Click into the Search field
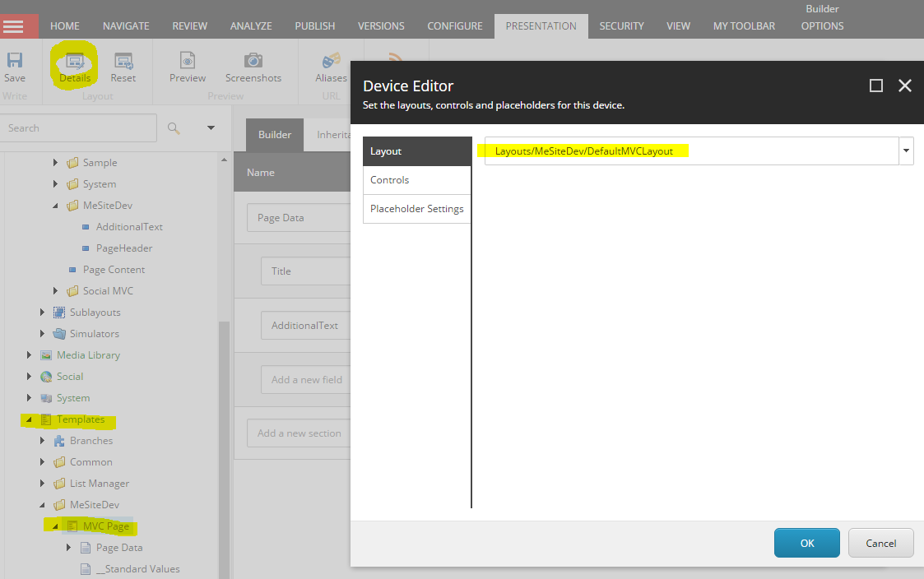Screen dimensions: 924x579 (x=78, y=127)
